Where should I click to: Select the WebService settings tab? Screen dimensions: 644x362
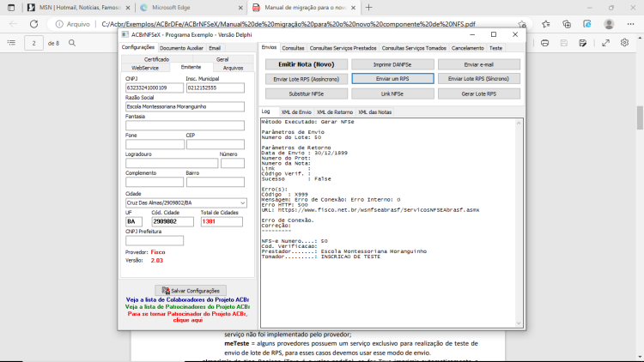pos(145,68)
